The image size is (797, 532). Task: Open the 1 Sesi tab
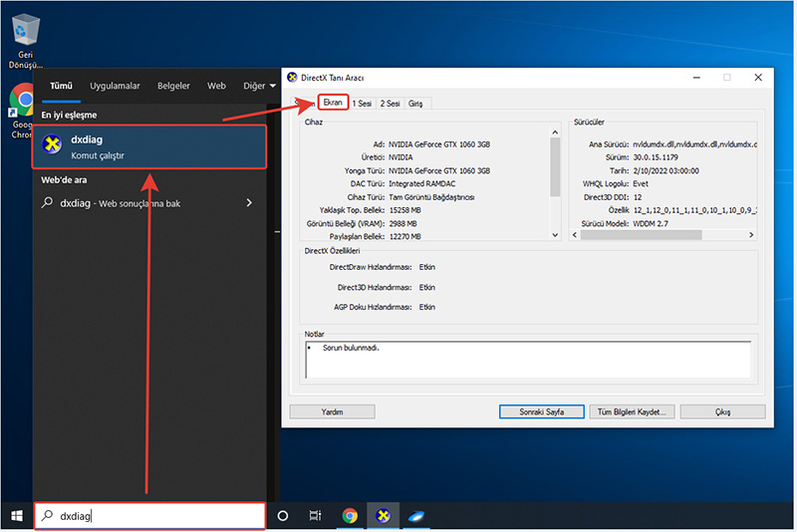[363, 104]
